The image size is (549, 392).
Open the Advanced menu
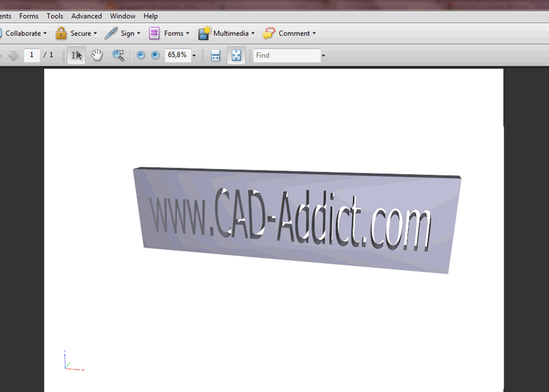[x=86, y=16]
